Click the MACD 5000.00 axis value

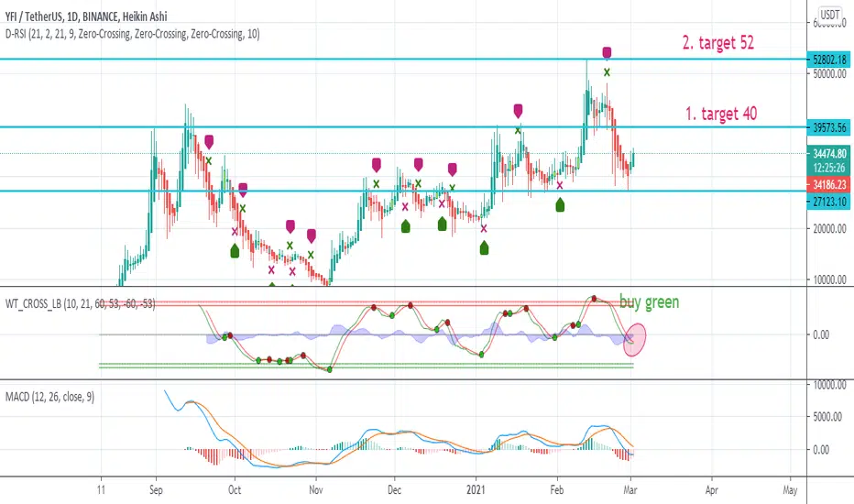(827, 417)
